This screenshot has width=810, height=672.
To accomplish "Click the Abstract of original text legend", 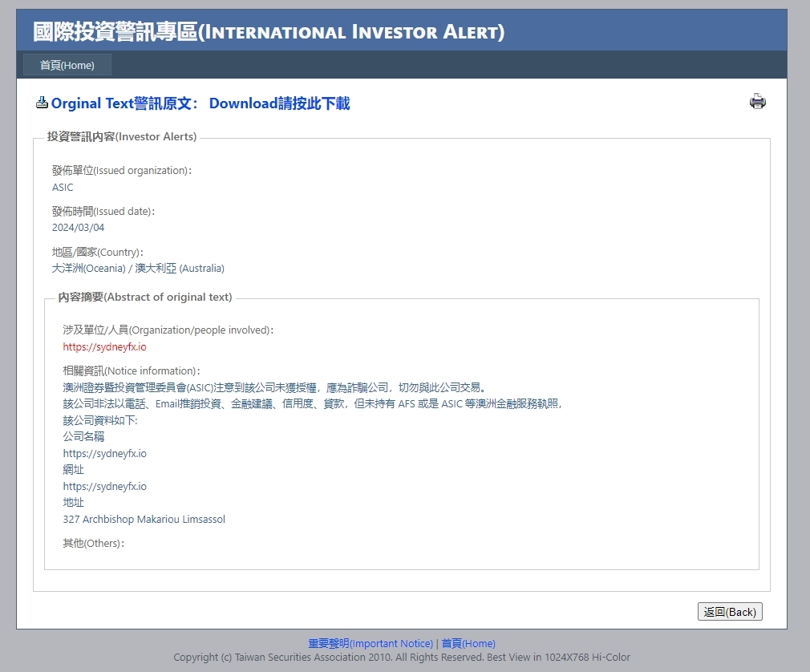I will tap(145, 298).
